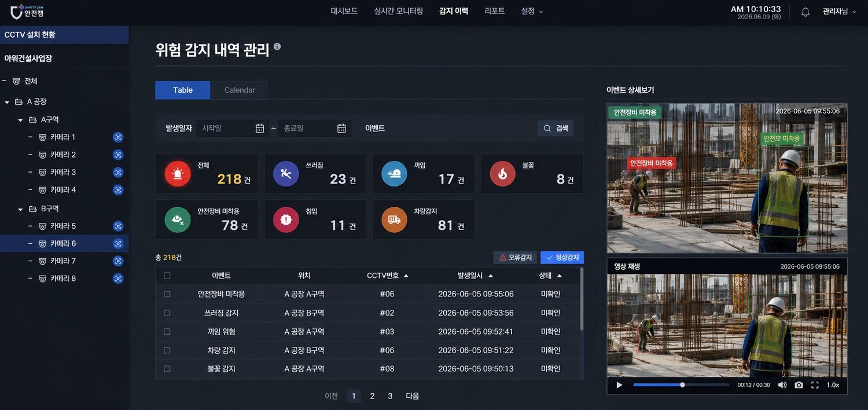
Task: Switch to the Calendar tab
Action: pyautogui.click(x=240, y=90)
